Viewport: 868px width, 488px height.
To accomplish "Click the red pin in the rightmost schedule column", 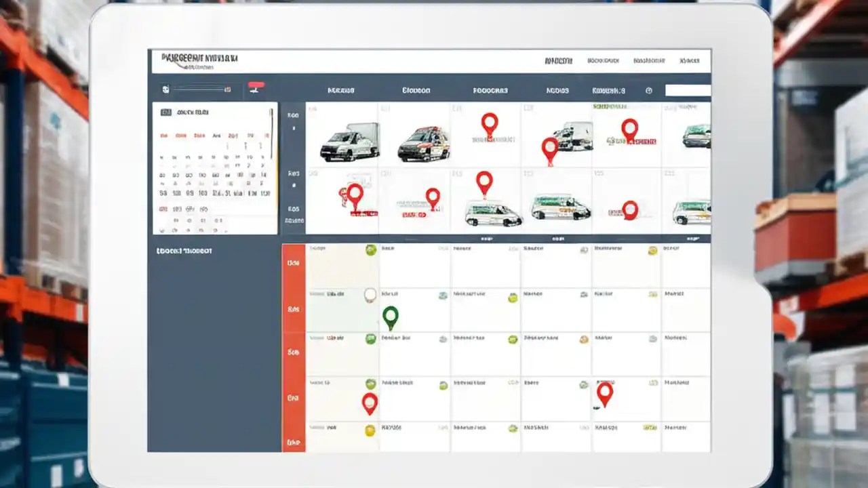I will [605, 394].
